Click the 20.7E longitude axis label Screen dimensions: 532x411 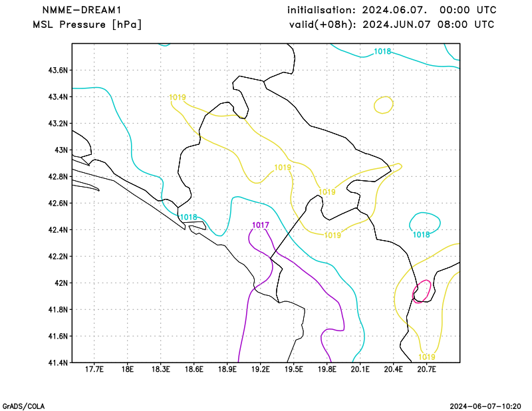click(426, 369)
